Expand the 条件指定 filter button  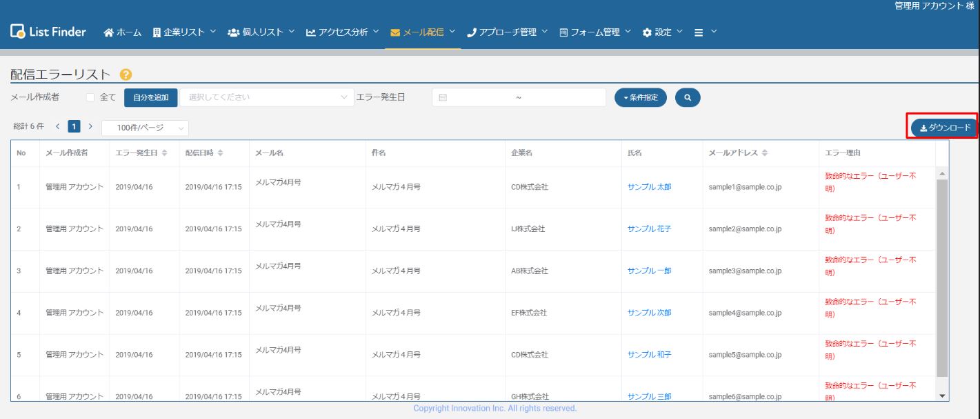(641, 97)
